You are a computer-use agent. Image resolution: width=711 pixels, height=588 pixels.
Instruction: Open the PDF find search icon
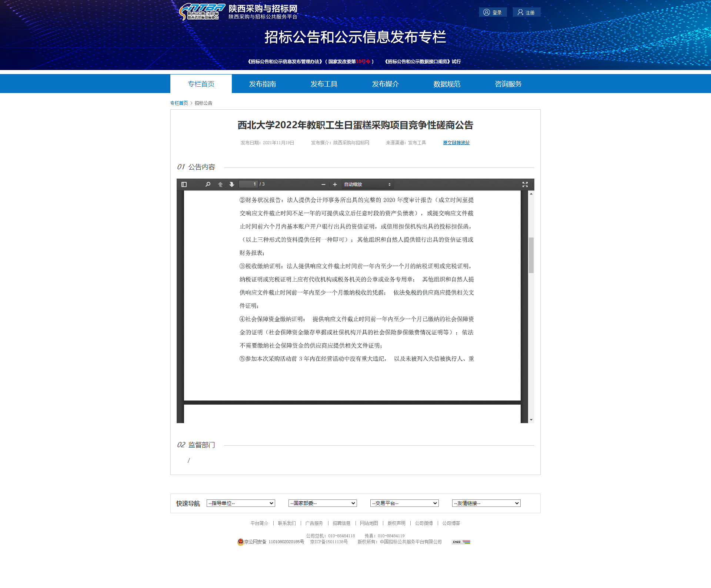(208, 185)
